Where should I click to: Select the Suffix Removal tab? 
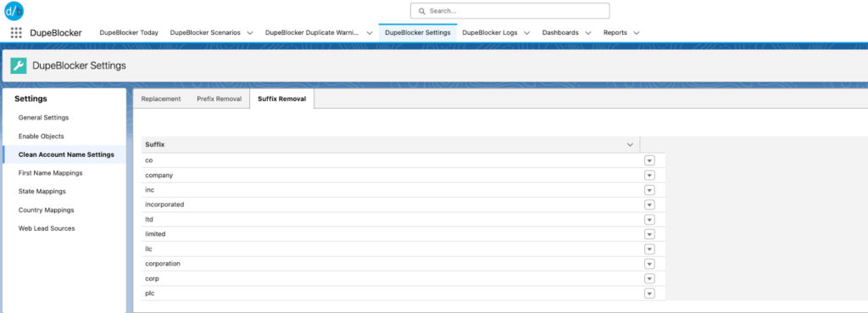(x=281, y=98)
